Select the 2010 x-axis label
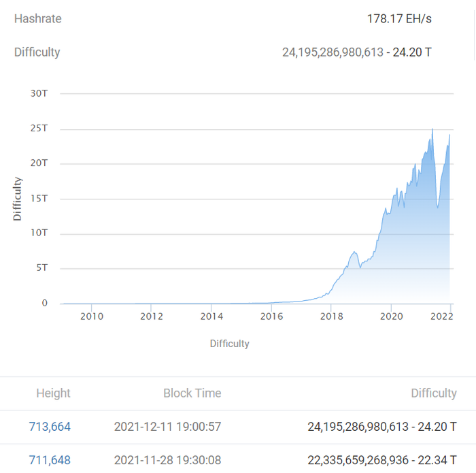 [92, 316]
